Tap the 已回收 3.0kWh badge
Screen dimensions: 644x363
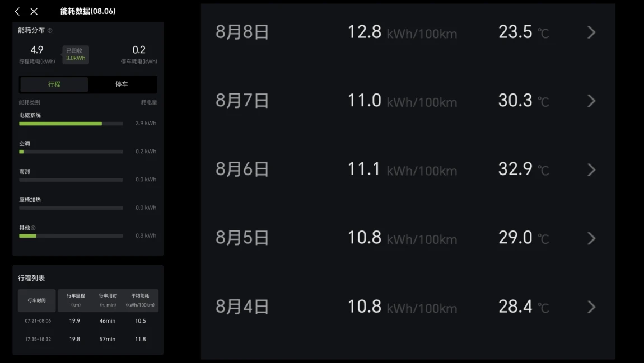point(76,55)
